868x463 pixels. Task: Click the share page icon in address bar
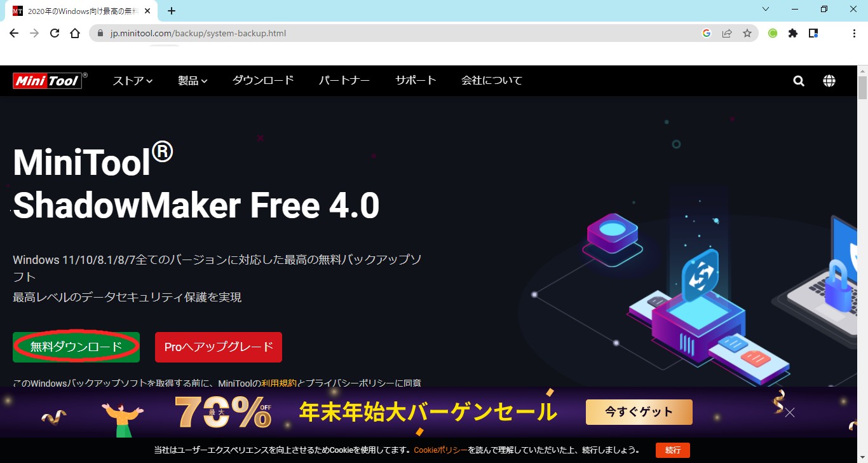(727, 33)
